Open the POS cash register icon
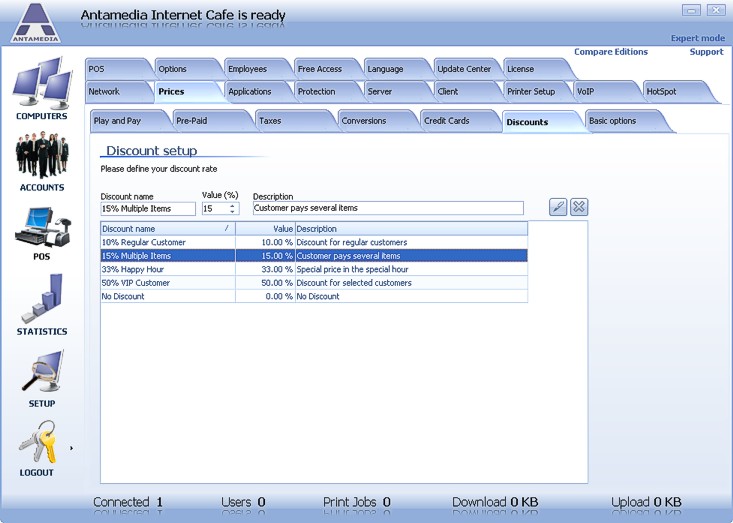This screenshot has width=733, height=523. 42,227
